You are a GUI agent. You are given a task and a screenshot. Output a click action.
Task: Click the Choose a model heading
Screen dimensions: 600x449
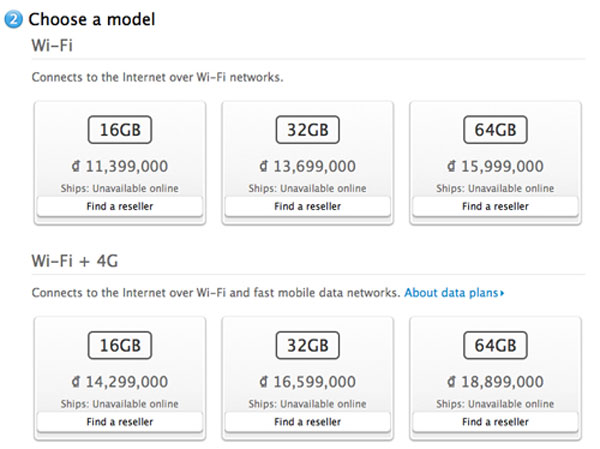91,19
